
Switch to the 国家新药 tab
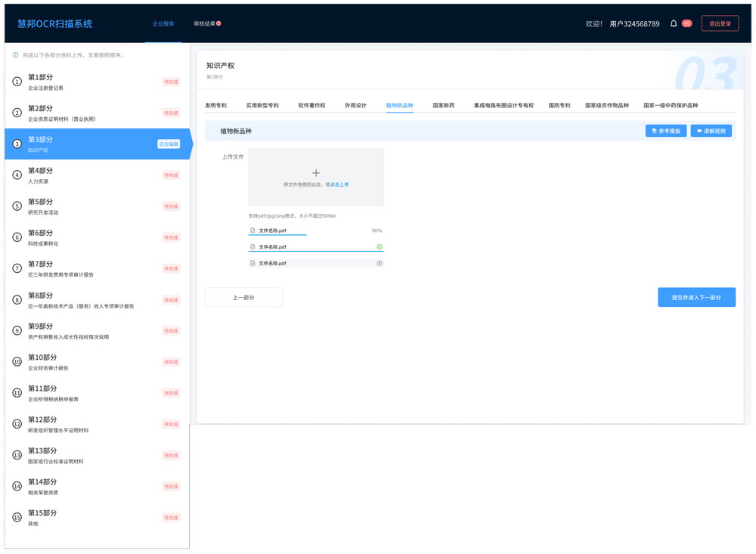(444, 105)
